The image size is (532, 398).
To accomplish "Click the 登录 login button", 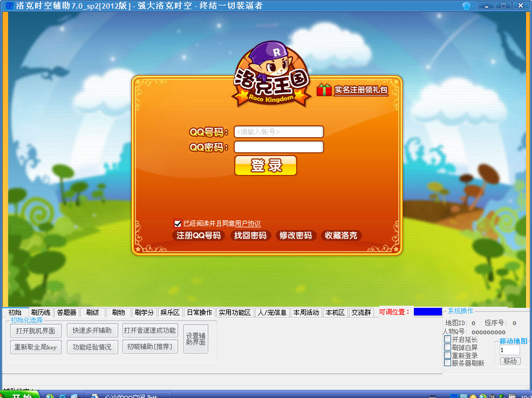I will point(265,166).
